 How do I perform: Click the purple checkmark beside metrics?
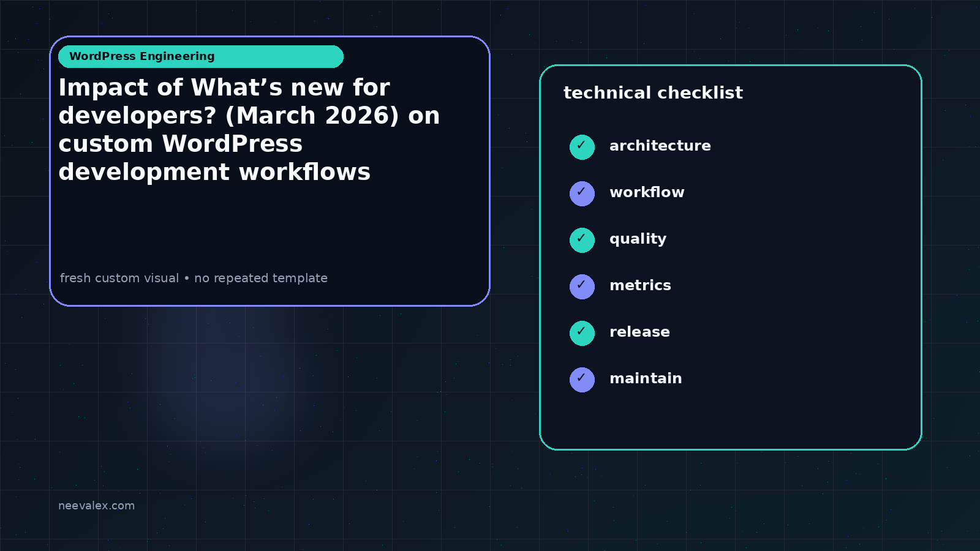582,287
